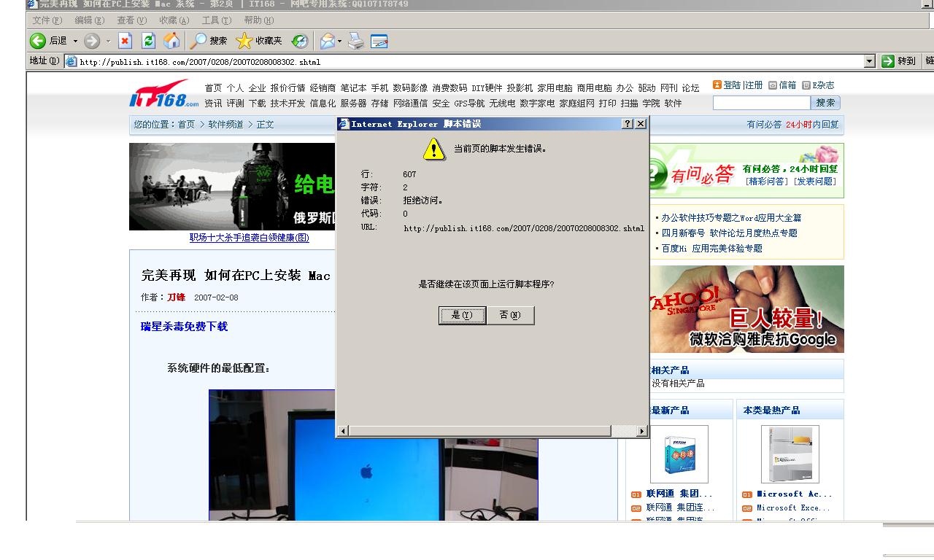Click the Refresh page icon

point(147,41)
